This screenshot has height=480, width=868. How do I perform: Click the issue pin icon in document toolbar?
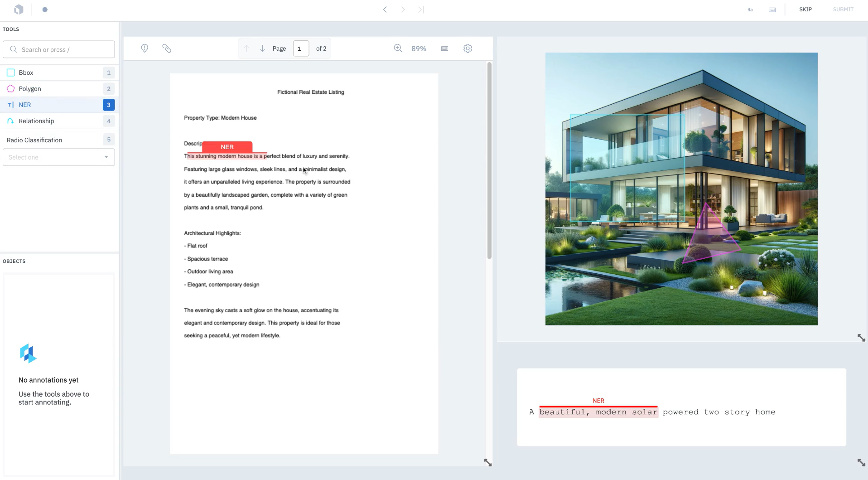pyautogui.click(x=145, y=48)
